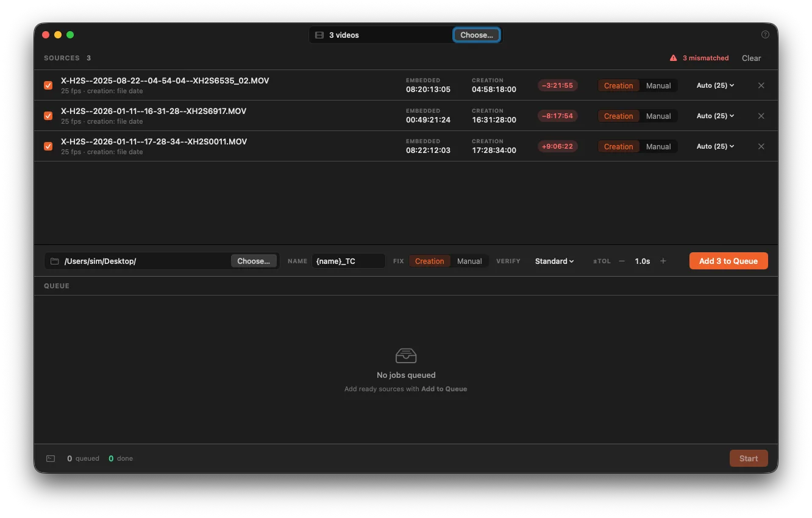The height and width of the screenshot is (518, 812).
Task: Click the -3:21:55 mismatch badge
Action: tap(558, 85)
